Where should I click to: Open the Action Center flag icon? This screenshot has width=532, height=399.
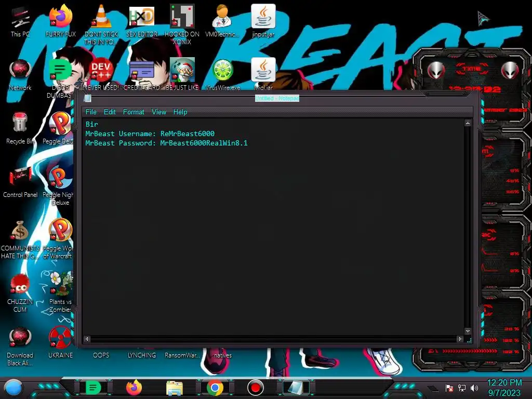[x=449, y=388]
